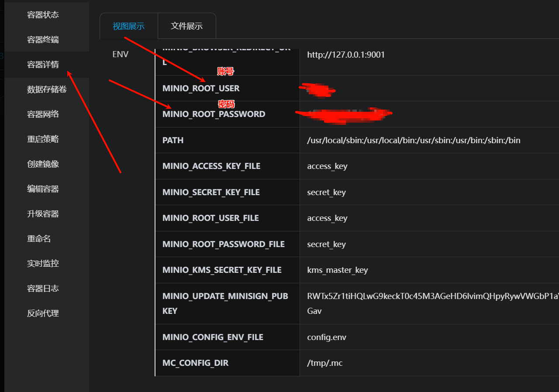Click the MINIO_ROOT_PASSWORD key cell
This screenshot has width=559, height=392.
tap(214, 114)
